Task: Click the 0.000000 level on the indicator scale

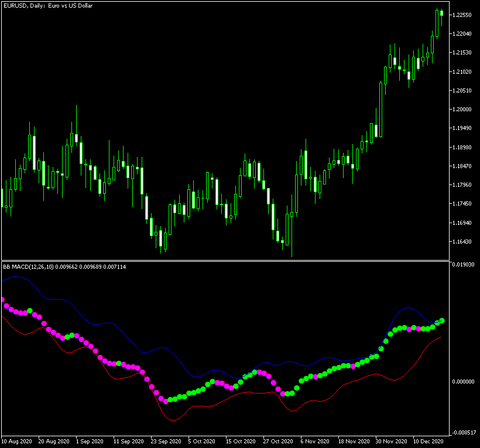Action: pos(464,382)
